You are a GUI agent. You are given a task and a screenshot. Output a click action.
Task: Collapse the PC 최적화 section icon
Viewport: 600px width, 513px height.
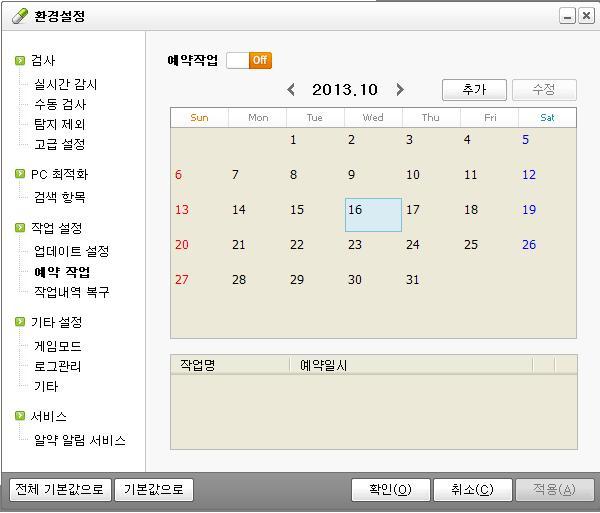[x=20, y=174]
